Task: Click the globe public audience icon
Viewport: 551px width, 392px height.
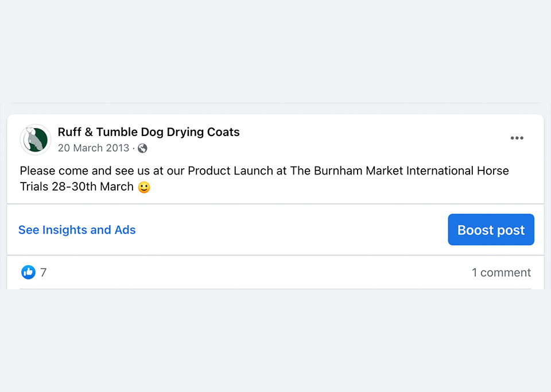Action: [142, 148]
